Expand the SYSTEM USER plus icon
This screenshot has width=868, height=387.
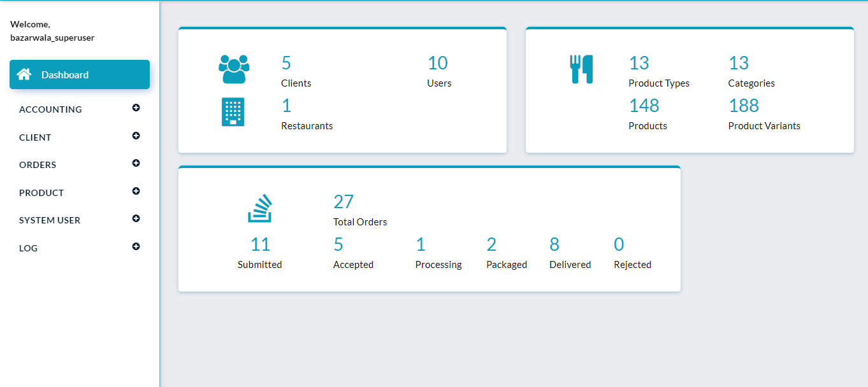click(136, 219)
